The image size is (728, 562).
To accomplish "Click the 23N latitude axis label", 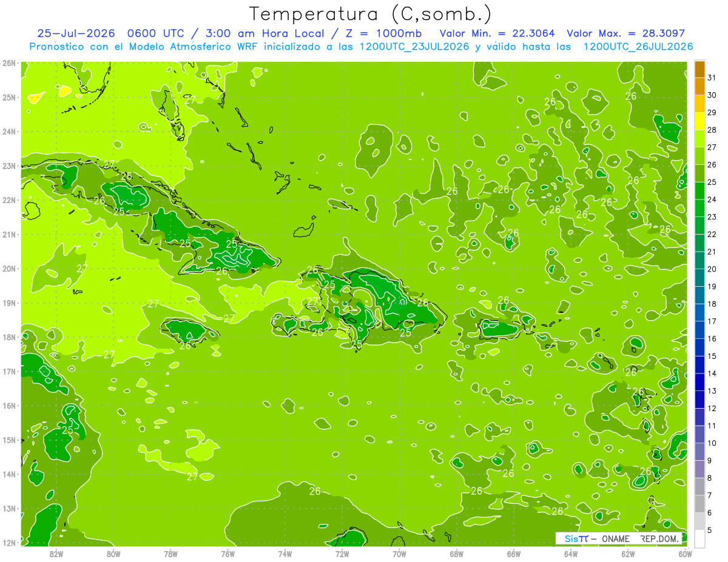I will [9, 166].
